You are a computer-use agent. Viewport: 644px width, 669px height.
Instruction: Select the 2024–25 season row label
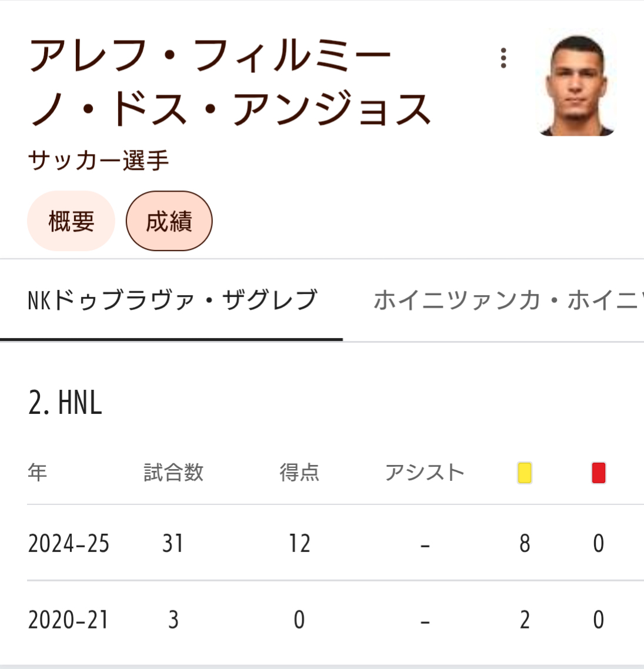69,543
